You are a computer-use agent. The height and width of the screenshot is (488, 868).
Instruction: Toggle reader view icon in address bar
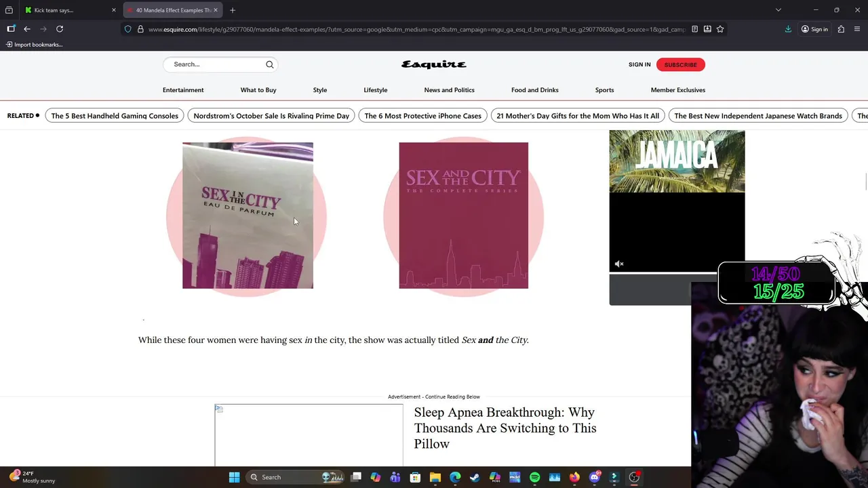(x=694, y=29)
